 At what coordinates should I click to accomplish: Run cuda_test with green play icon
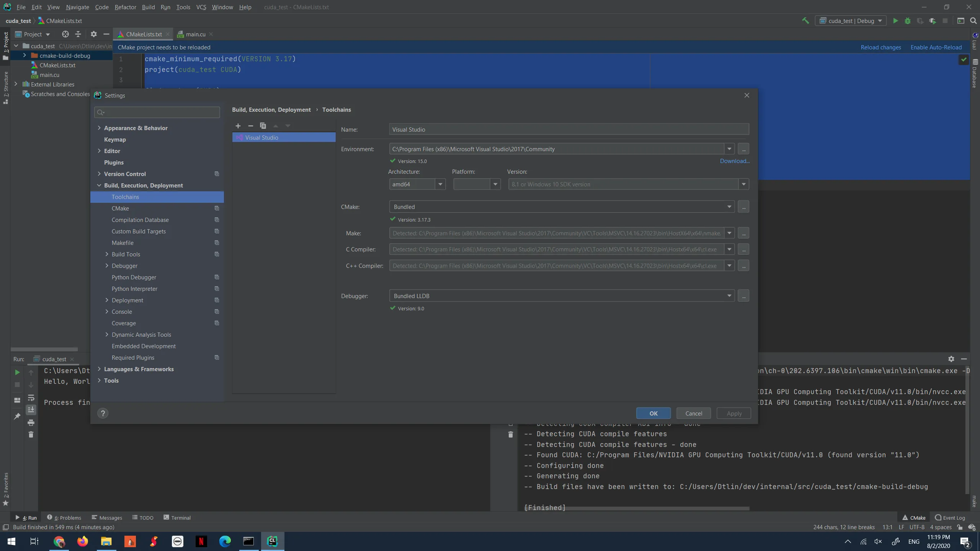895,21
